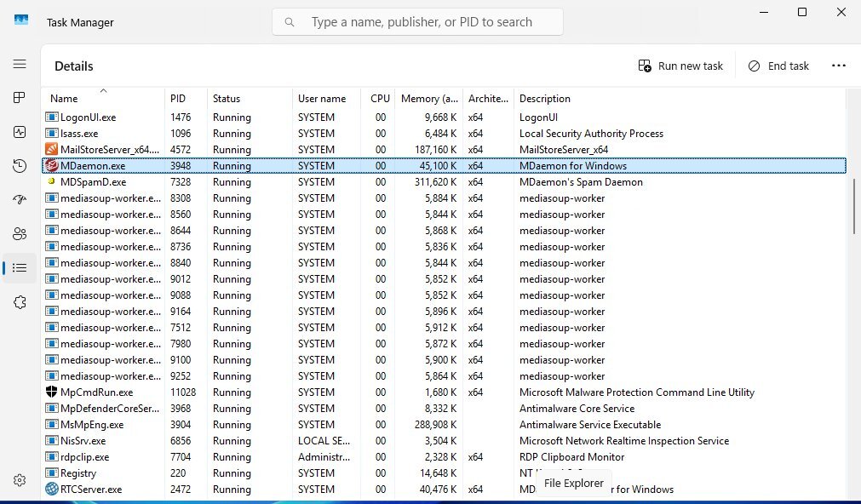Open the Users page icon
The height and width of the screenshot is (504, 861).
[20, 234]
